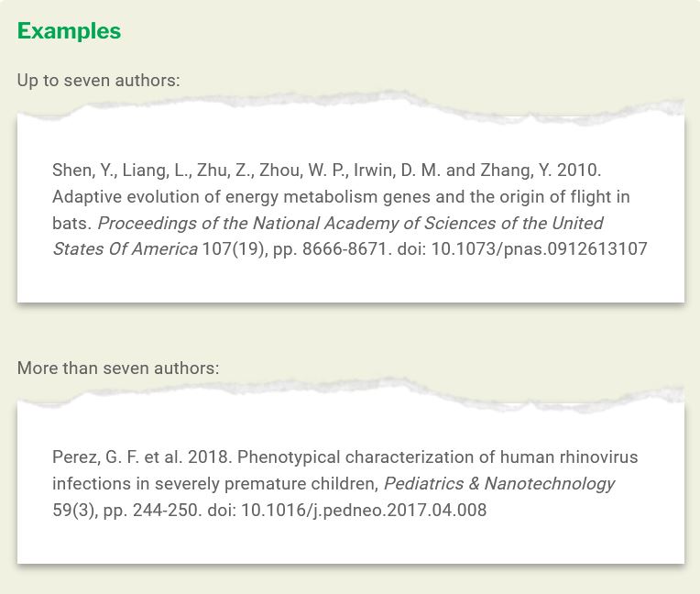Click the "More than seven authors:" label
The image size is (700, 594).
point(118,368)
